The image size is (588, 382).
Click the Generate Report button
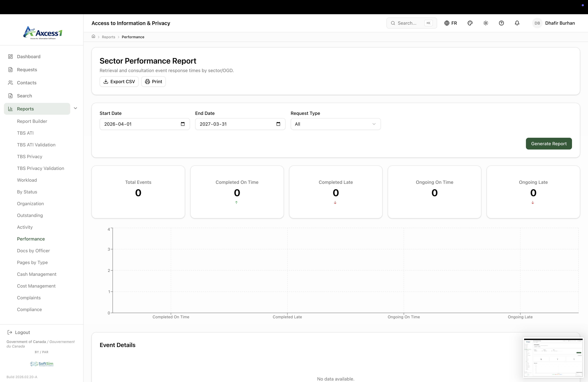[548, 144]
